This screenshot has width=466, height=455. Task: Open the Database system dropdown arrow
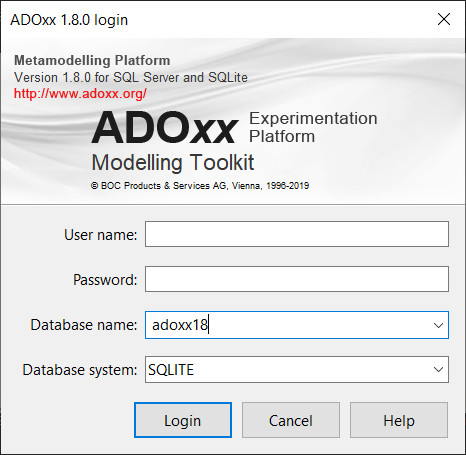(438, 369)
